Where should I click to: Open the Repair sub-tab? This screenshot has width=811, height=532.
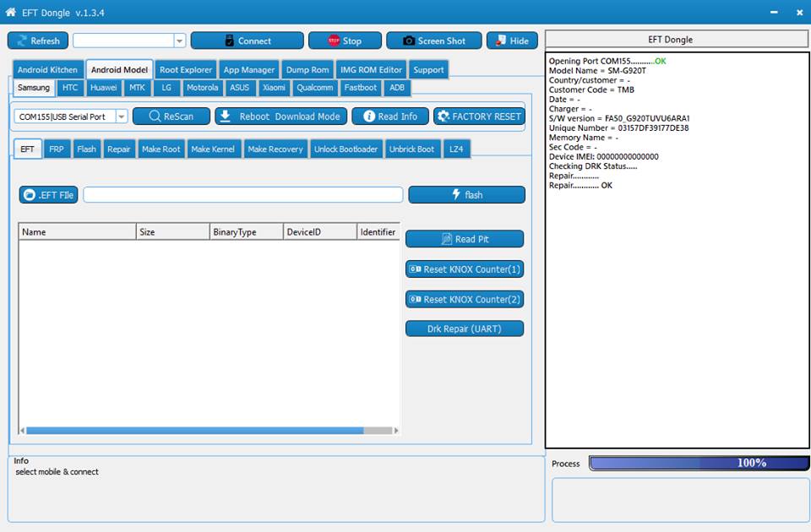click(119, 149)
